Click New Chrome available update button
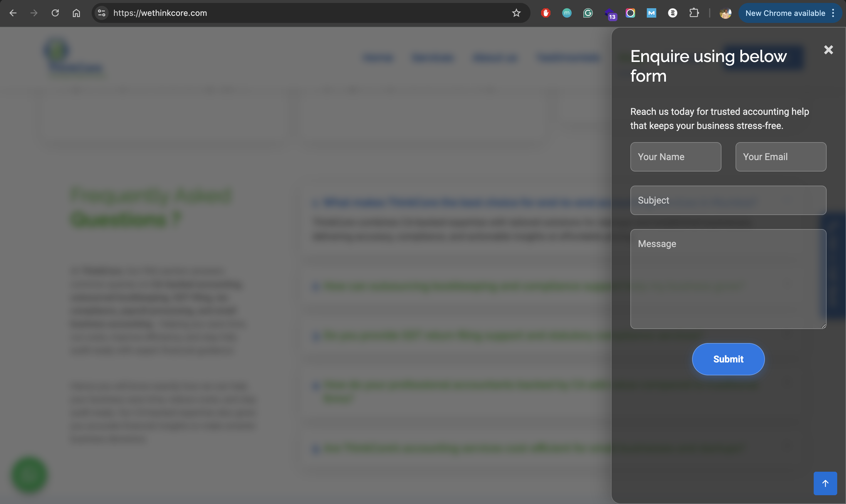The image size is (846, 504). point(785,13)
